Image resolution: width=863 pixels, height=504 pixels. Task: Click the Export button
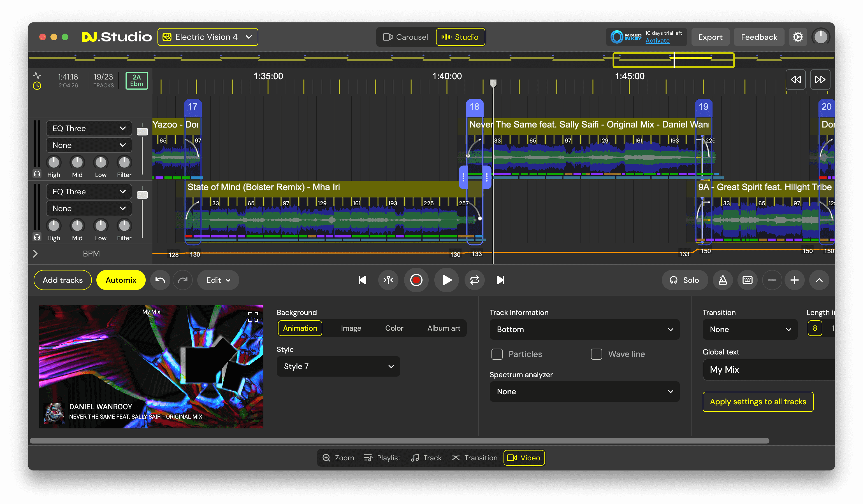pyautogui.click(x=710, y=37)
